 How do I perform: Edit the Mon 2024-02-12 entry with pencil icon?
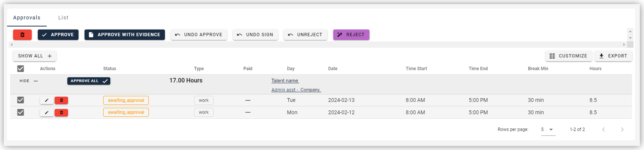tap(46, 112)
